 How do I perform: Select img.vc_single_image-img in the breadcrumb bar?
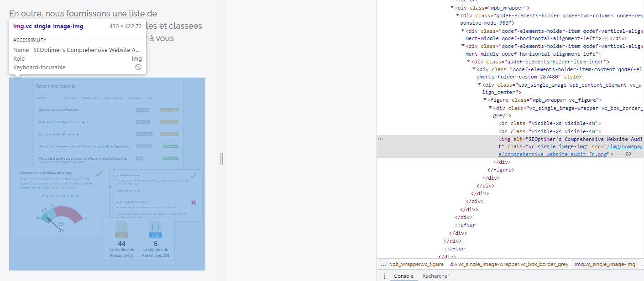click(604, 264)
